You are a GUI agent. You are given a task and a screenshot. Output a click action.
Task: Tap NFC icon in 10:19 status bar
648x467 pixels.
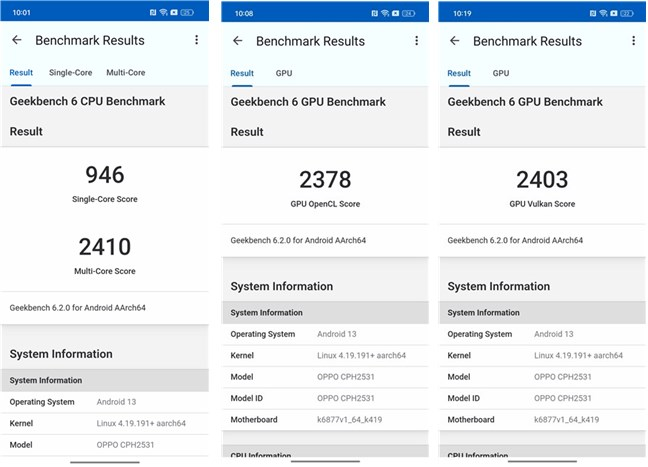coord(593,13)
